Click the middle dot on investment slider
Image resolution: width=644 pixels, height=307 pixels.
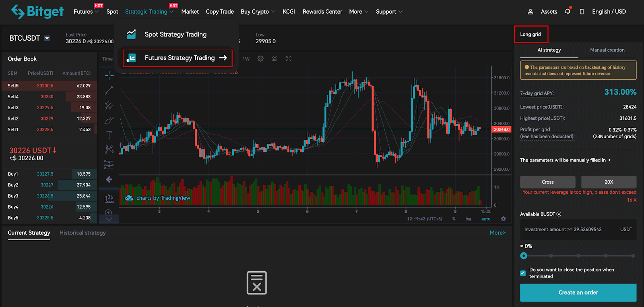578,255
